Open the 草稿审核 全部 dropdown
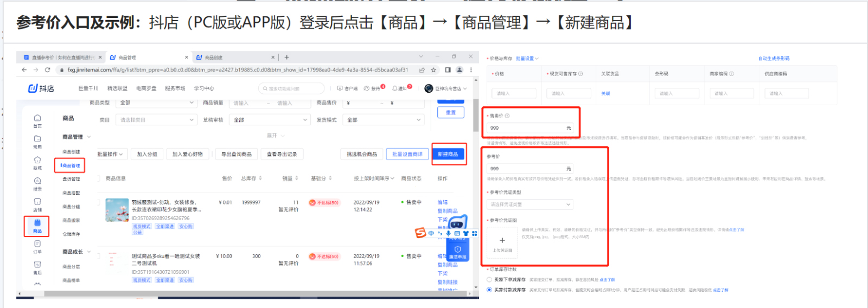 coord(270,120)
